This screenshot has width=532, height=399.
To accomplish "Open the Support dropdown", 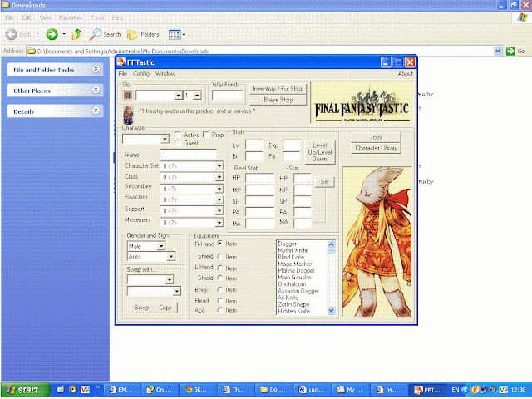I will [x=219, y=210].
